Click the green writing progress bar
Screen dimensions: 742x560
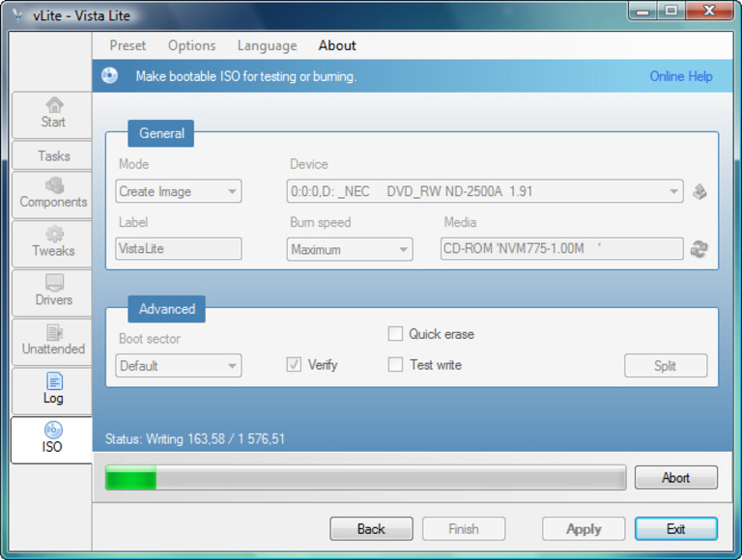365,477
